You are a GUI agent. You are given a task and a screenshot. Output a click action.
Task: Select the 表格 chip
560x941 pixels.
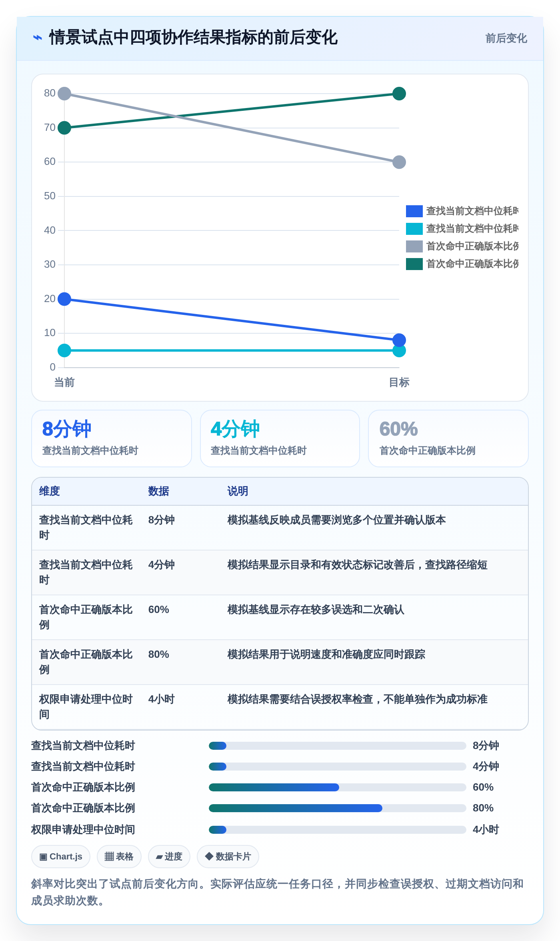point(119,857)
